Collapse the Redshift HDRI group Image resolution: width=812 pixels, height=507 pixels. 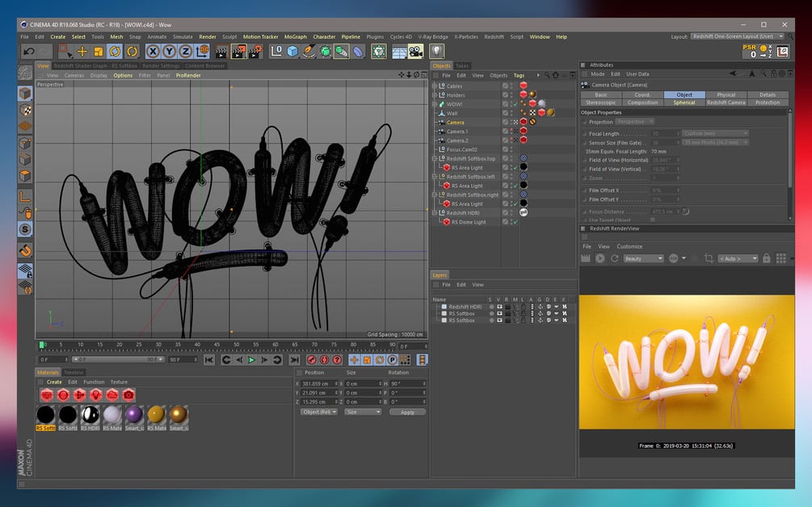point(435,213)
